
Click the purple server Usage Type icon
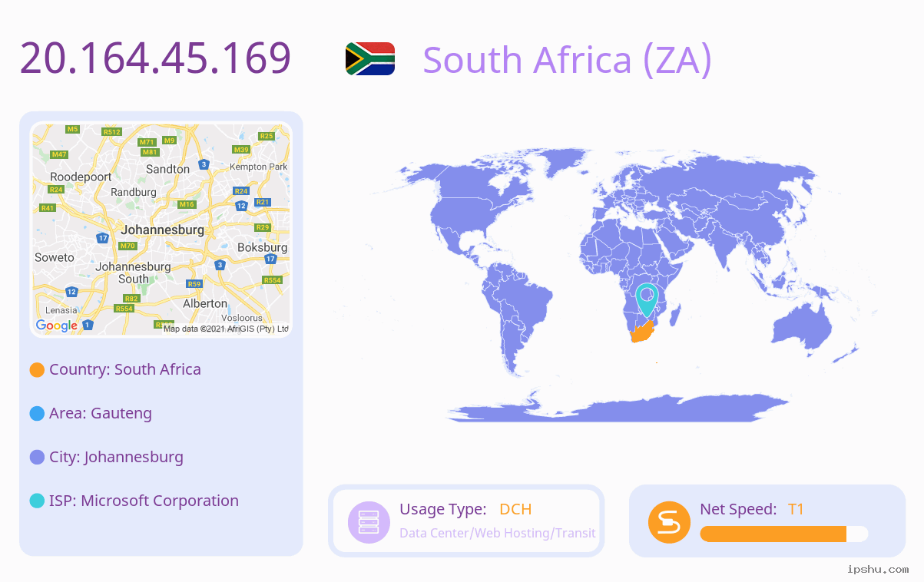click(369, 521)
